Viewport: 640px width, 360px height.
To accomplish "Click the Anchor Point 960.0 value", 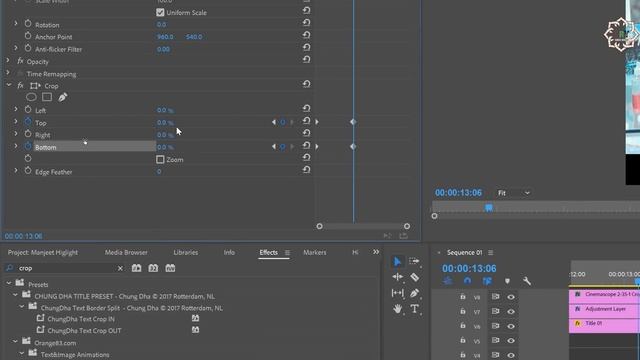I will (165, 37).
